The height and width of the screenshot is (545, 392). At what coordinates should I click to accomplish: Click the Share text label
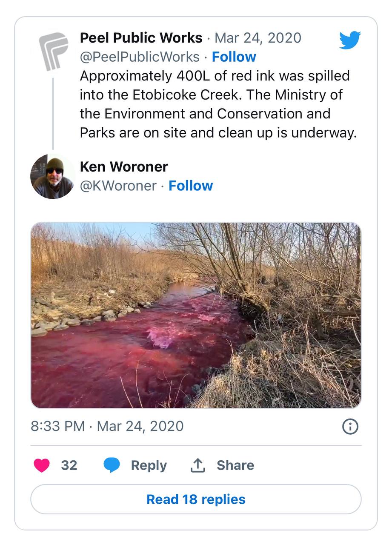tap(235, 465)
